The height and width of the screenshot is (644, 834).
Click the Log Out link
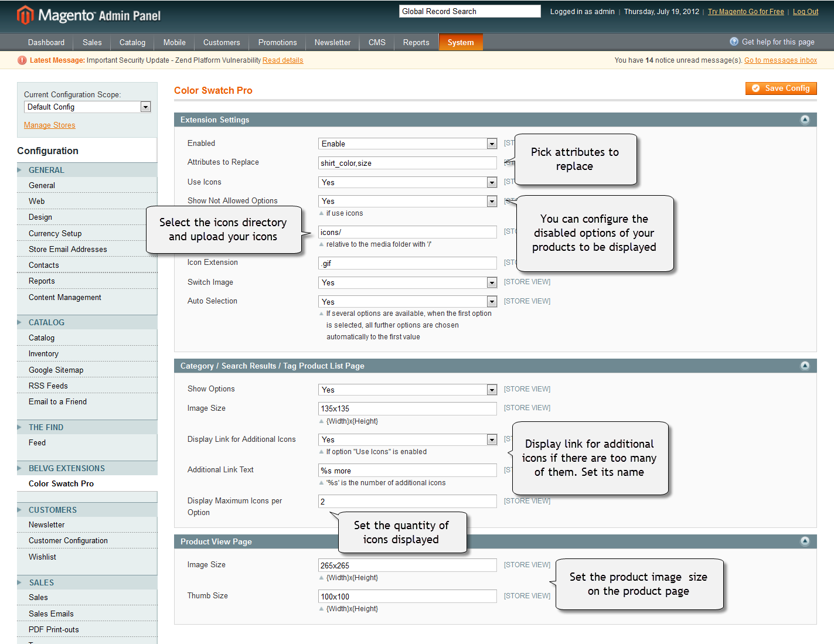[805, 12]
